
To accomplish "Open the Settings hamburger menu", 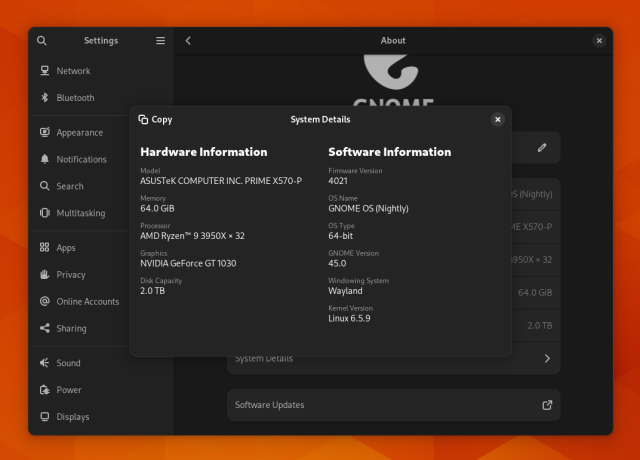I will point(160,40).
